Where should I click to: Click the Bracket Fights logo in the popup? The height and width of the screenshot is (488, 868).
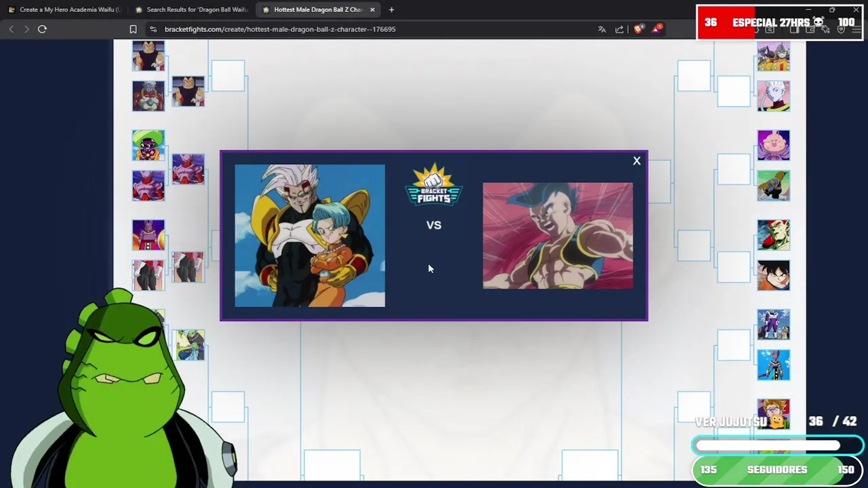[434, 184]
